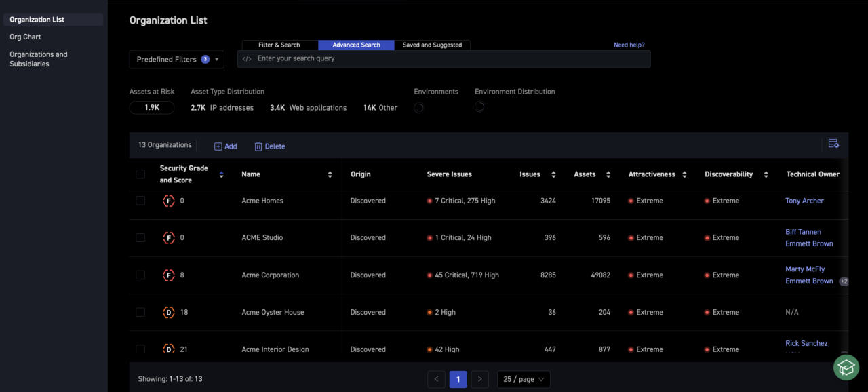Viewport: 868px width, 392px height.
Task: Switch to the Filter & Search tab
Action: coord(279,45)
